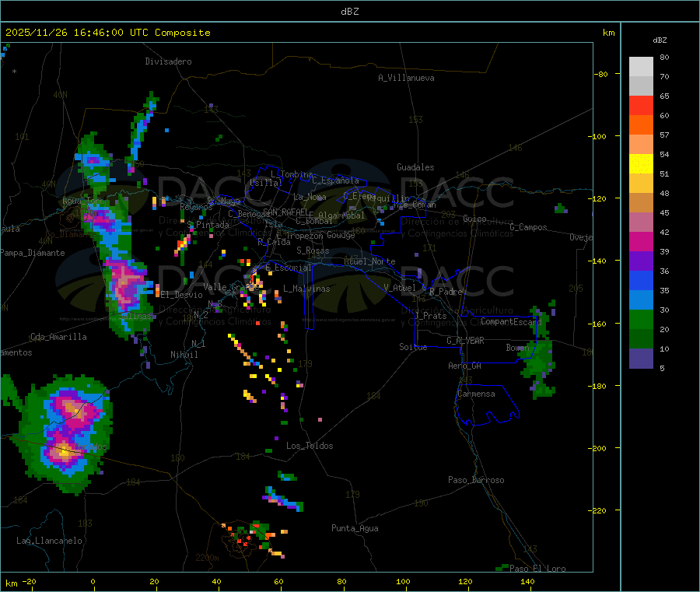Select the '140' km tick on the bottom axis

527,581
